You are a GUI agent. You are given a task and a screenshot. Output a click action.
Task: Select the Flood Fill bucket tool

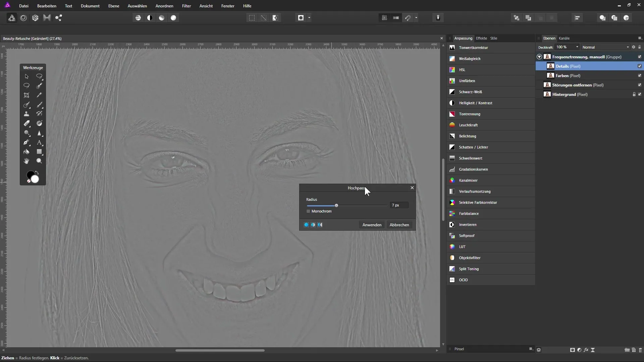pyautogui.click(x=26, y=152)
